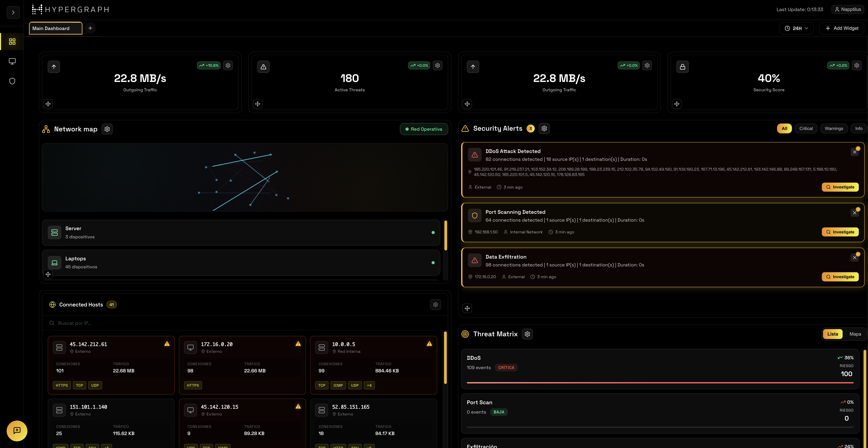Enable the Warnings filter in Security Alerts

point(834,128)
